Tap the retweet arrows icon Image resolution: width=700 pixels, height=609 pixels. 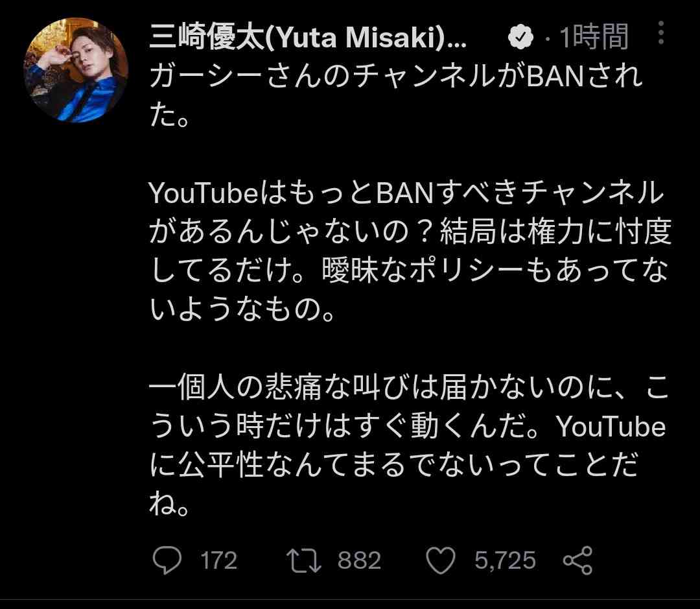[x=303, y=561]
